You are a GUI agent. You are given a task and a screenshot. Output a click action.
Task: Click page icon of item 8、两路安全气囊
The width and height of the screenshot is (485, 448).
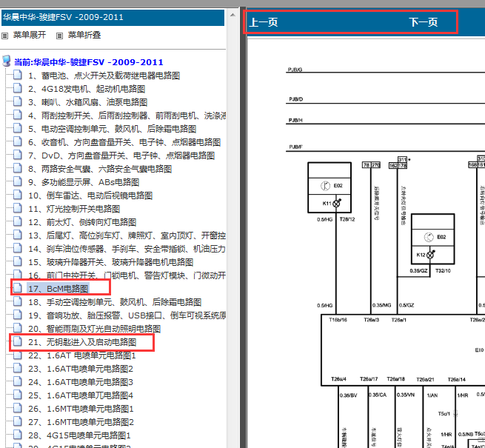click(x=18, y=168)
